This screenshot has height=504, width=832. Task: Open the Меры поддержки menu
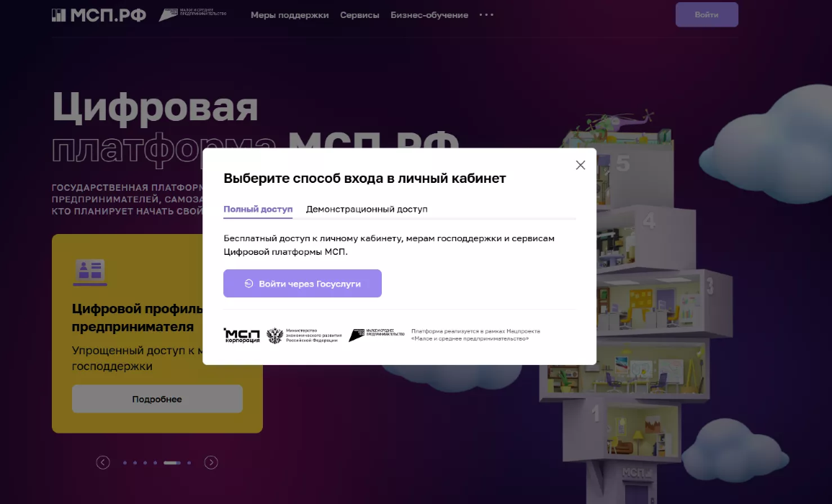pyautogui.click(x=290, y=15)
